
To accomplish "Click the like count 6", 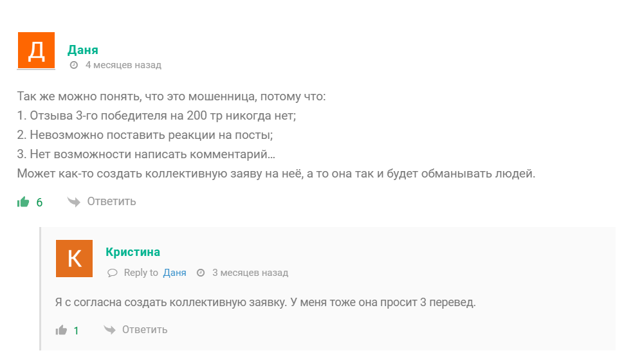I will click(39, 202).
